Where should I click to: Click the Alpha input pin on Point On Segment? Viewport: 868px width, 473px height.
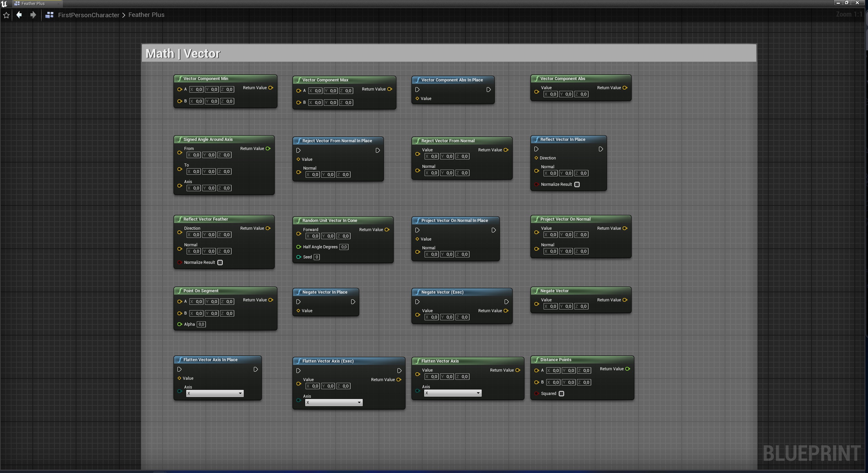179,324
